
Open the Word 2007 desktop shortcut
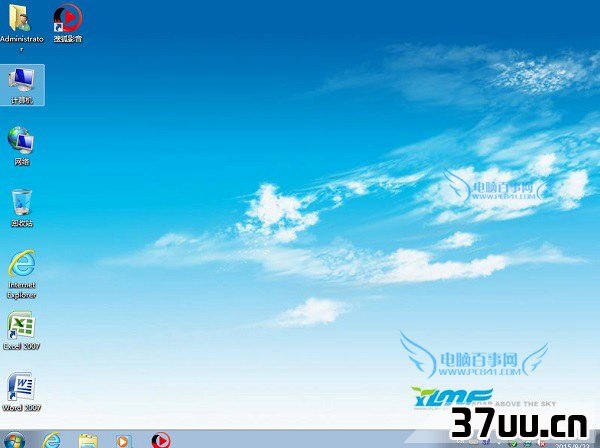[21, 392]
